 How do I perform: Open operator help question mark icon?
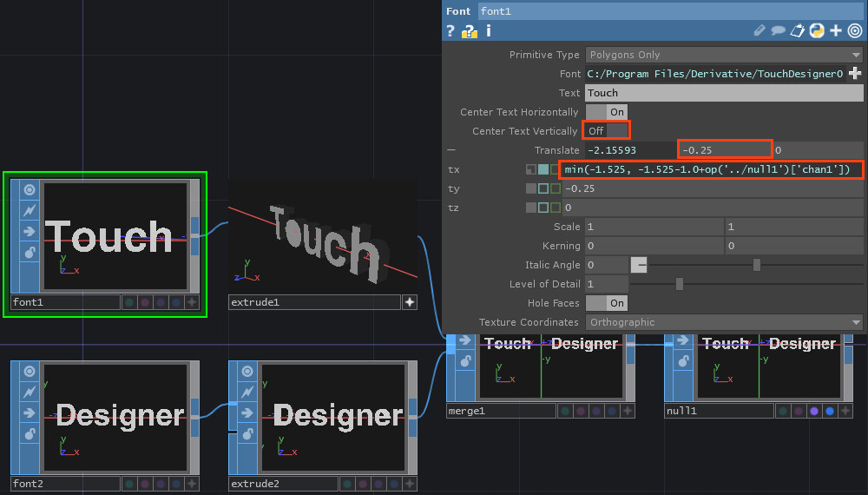coord(450,31)
